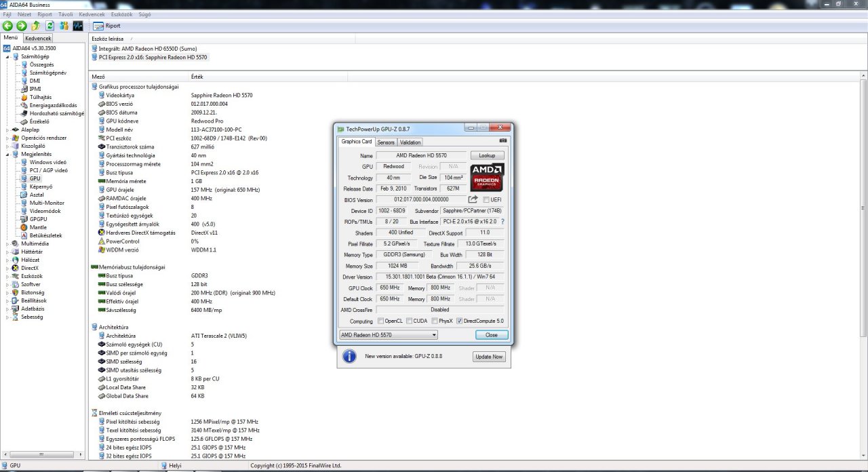Select the Sebesség hourglass icon
The height and width of the screenshot is (472, 868).
(x=16, y=317)
